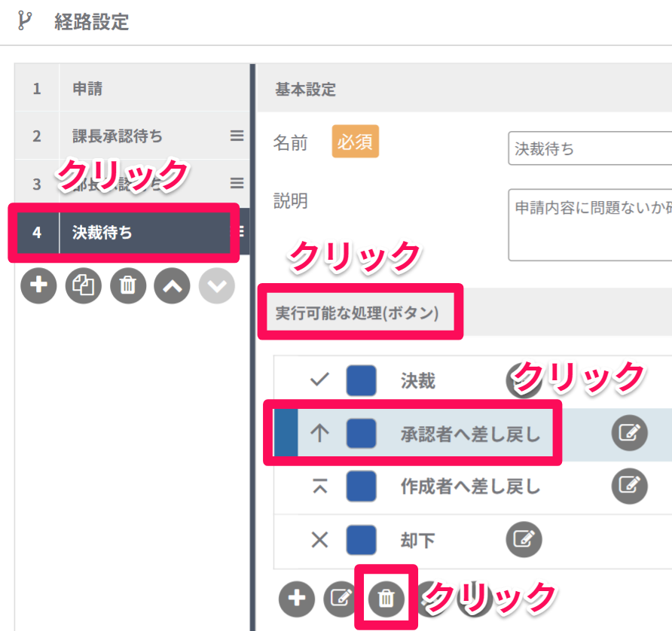Click the 説明 description text area
Screen dimensions: 672x631
click(590, 225)
